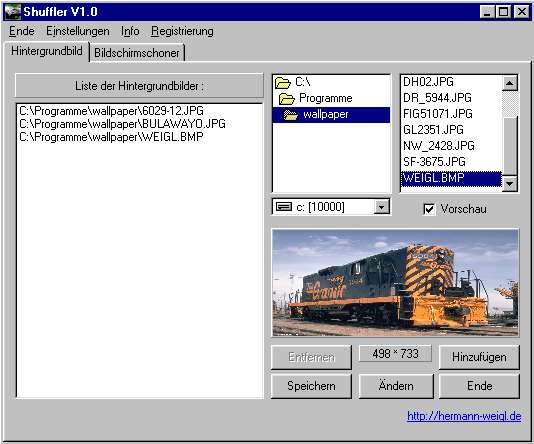The width and height of the screenshot is (534, 444).
Task: Click the Speichern button
Action: [x=311, y=386]
